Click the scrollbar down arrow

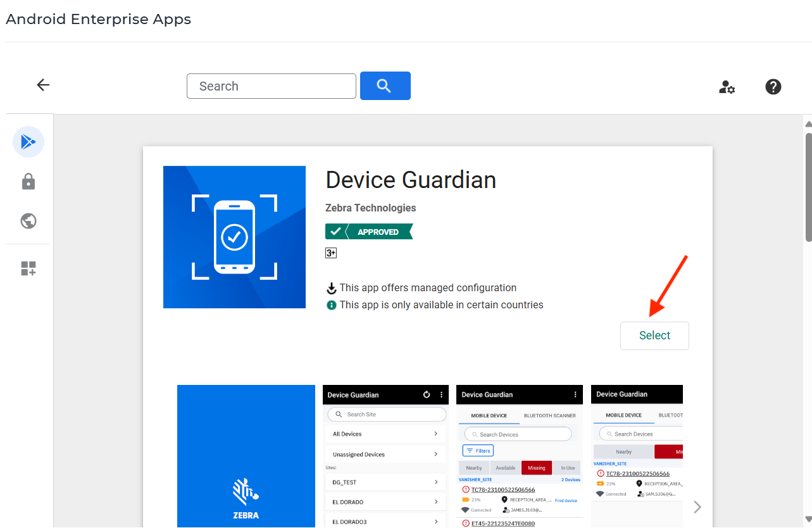pyautogui.click(x=808, y=520)
